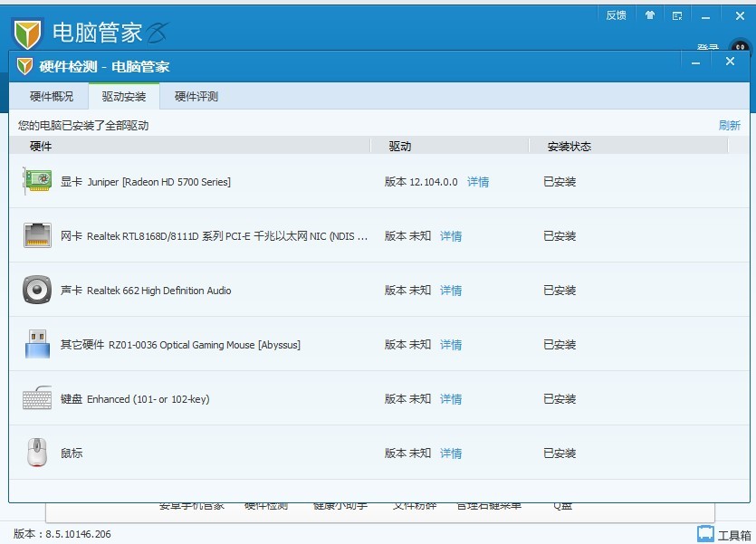
Task: Open the skin (shirt) icon in main window
Action: [x=650, y=15]
